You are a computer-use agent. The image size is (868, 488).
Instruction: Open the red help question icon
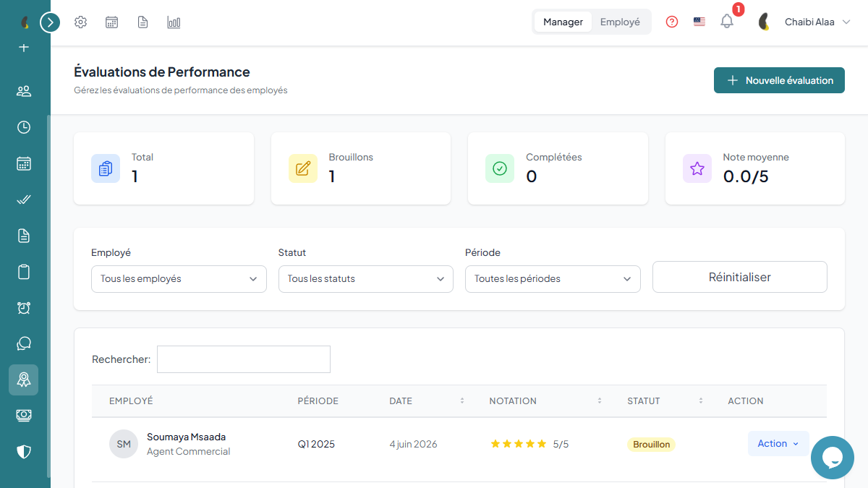click(672, 22)
